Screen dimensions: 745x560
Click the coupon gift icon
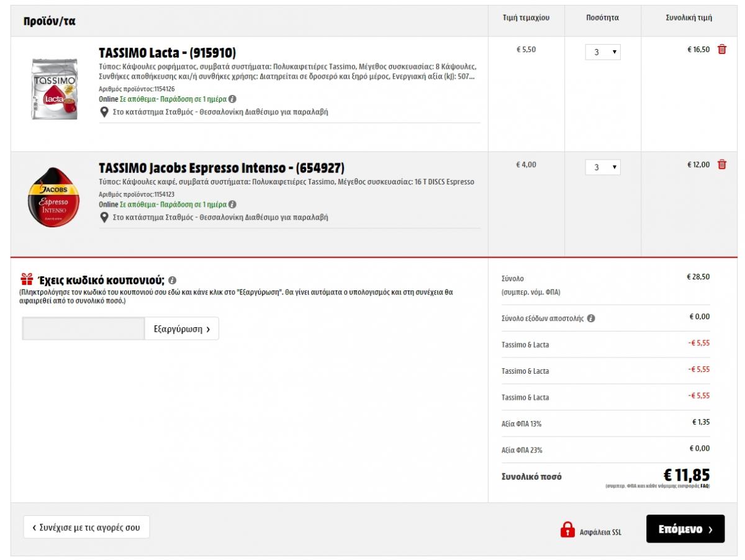pos(27,279)
